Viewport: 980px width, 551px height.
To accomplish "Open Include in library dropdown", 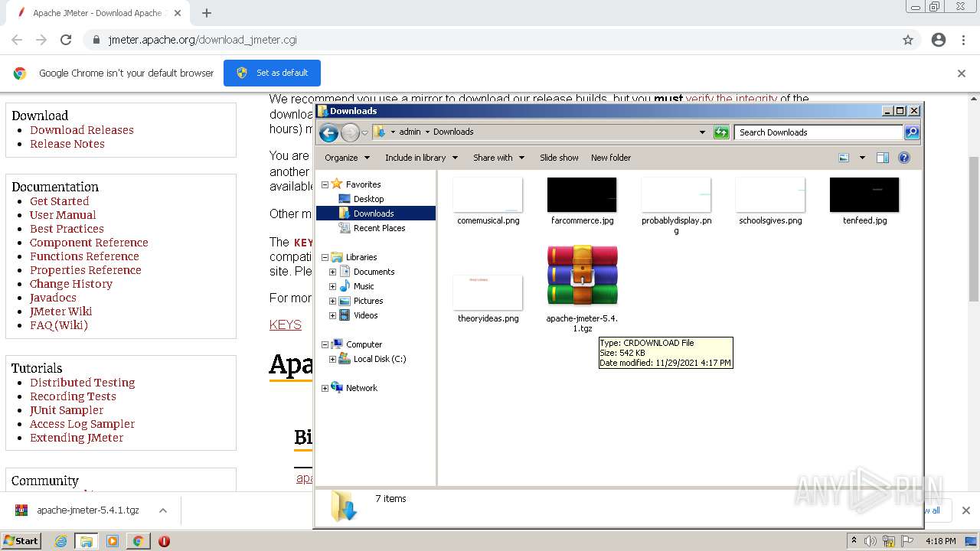I will (x=421, y=158).
